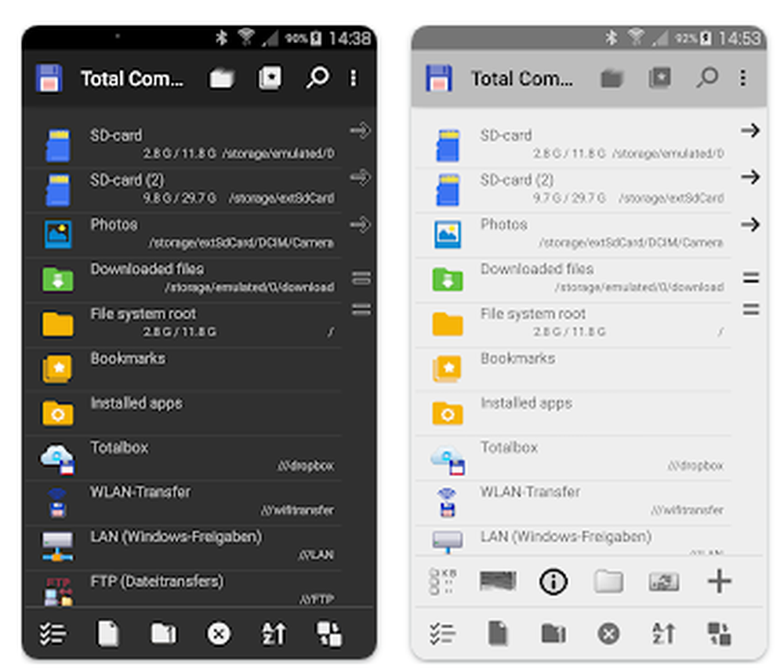Tap button-bar config icon in light bottom bar
This screenshot has width=784, height=672.
coord(720,634)
